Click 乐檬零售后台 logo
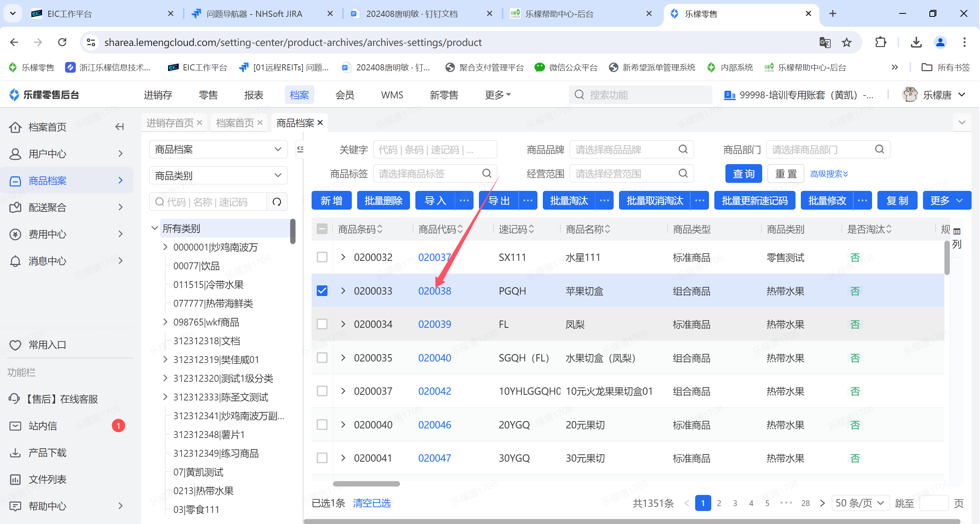 (44, 94)
